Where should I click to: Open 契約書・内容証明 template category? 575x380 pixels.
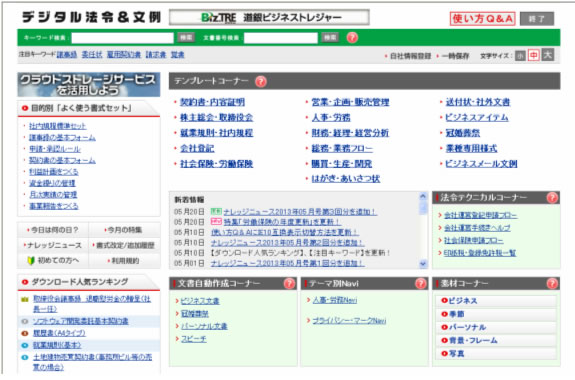click(212, 102)
